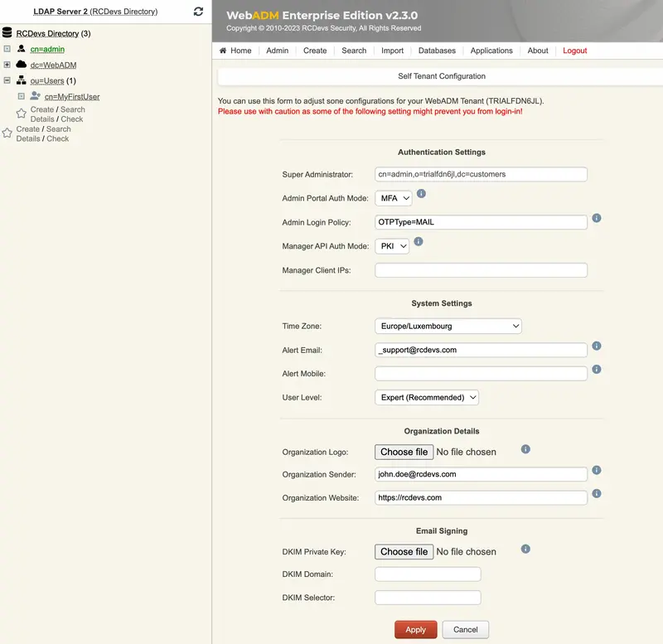
Task: Click Check under cn=MyFirstUser
Action: [72, 119]
